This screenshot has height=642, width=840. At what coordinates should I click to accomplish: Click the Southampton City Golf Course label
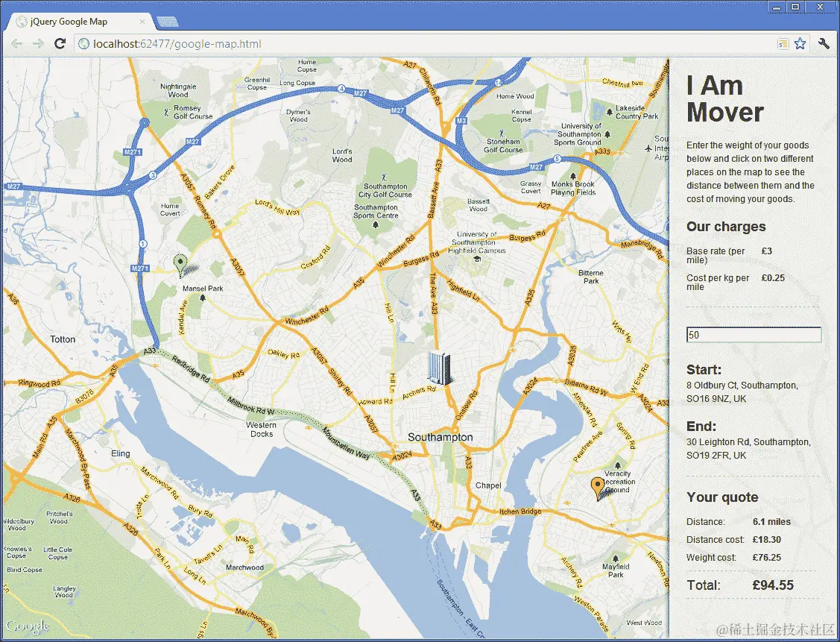[385, 190]
